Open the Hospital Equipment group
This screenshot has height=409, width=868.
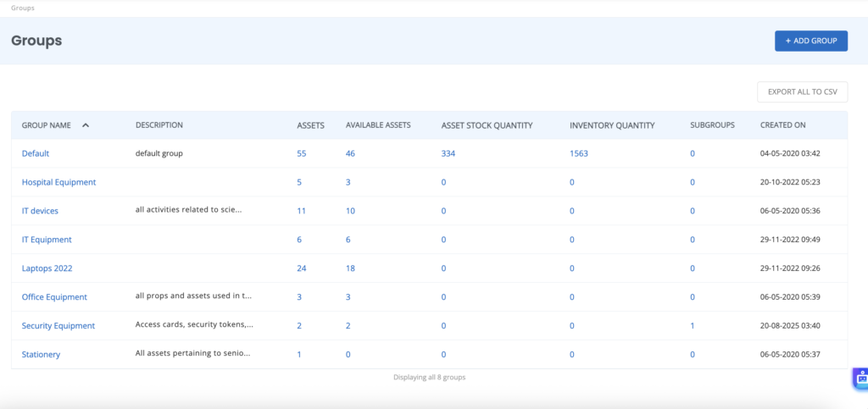pos(58,182)
